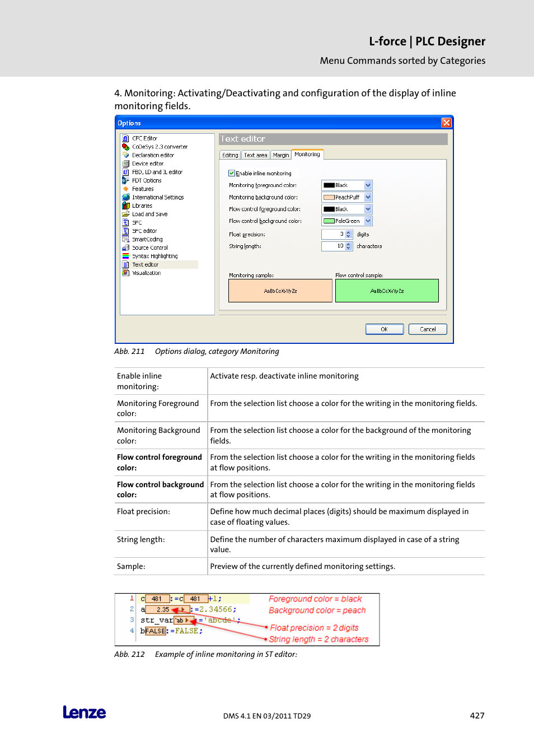Viewport: 534px width, 756px height.
Task: Click the Load and Save folder icon
Action: [x=126, y=214]
